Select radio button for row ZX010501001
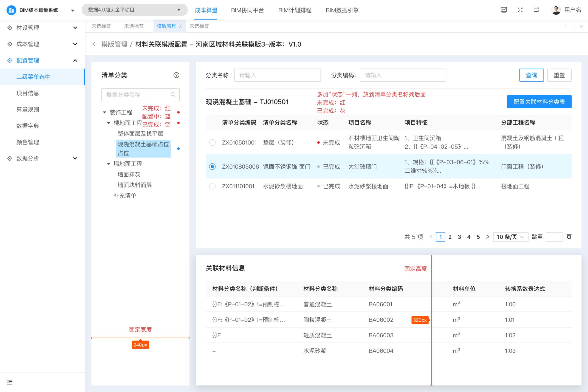 212,143
